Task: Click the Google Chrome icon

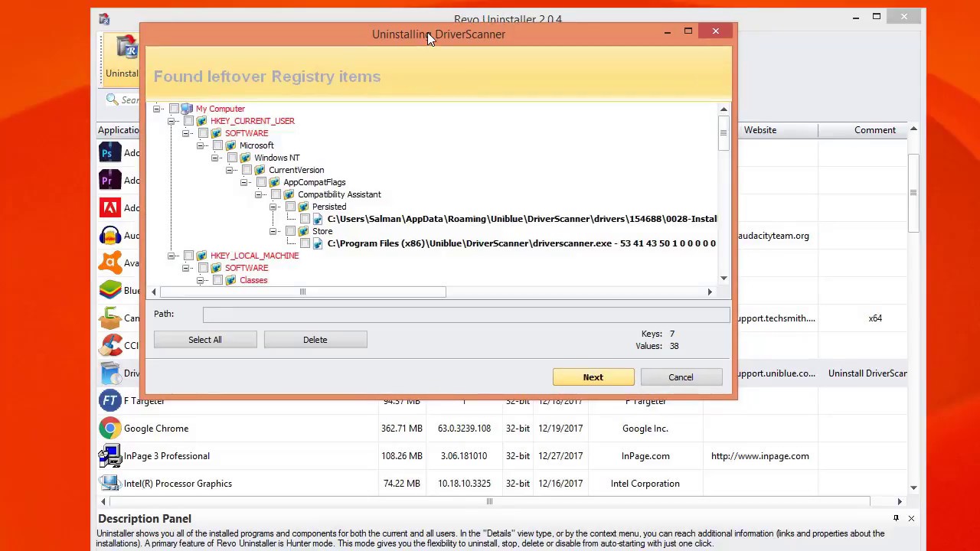Action: [x=110, y=429]
